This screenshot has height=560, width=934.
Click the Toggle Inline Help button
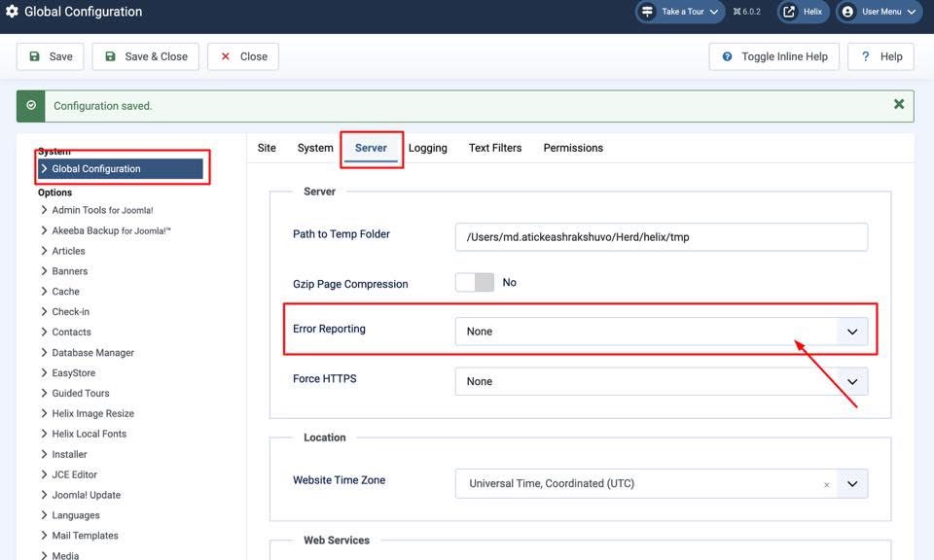(x=773, y=56)
